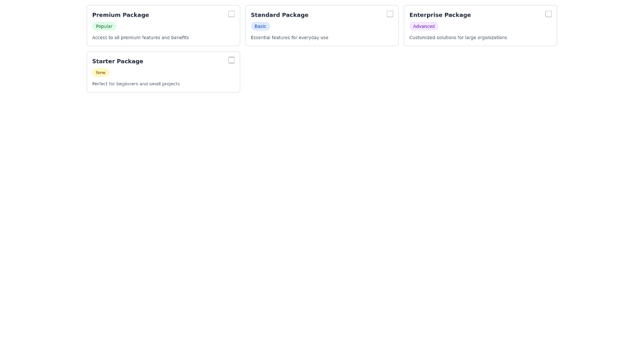
Task: Check the Standard Package checkbox
Action: point(390,14)
